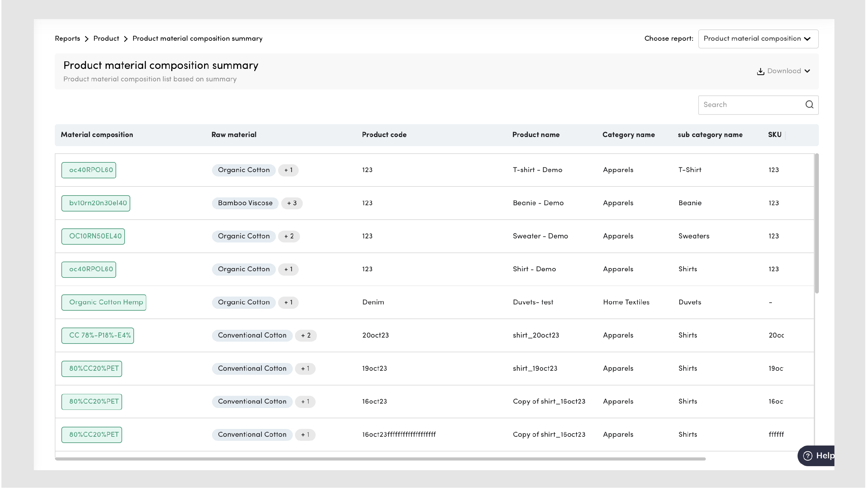Open the Download options chevron
Screen dimensions: 868x489
click(807, 71)
